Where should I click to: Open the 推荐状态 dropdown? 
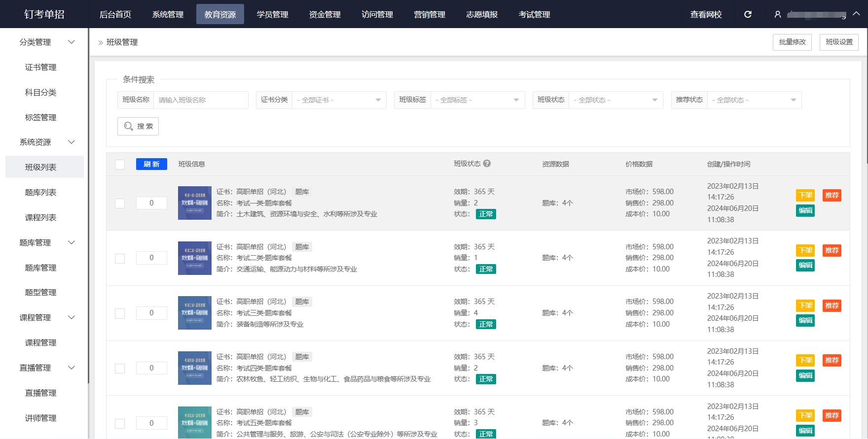[755, 100]
